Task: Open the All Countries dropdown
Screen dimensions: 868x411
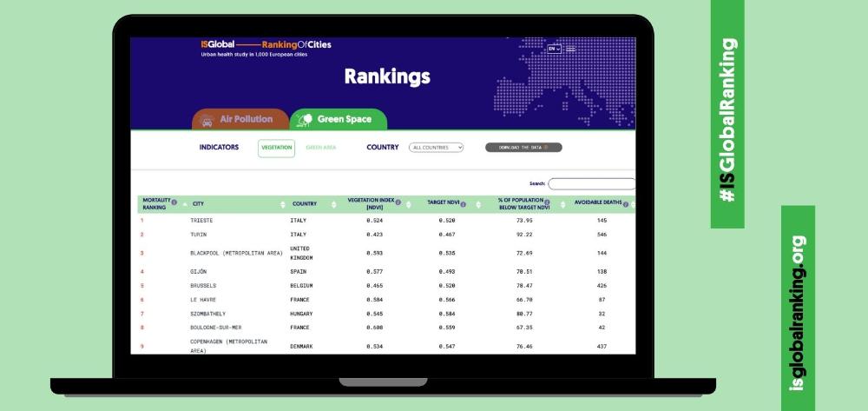Action: [x=436, y=148]
